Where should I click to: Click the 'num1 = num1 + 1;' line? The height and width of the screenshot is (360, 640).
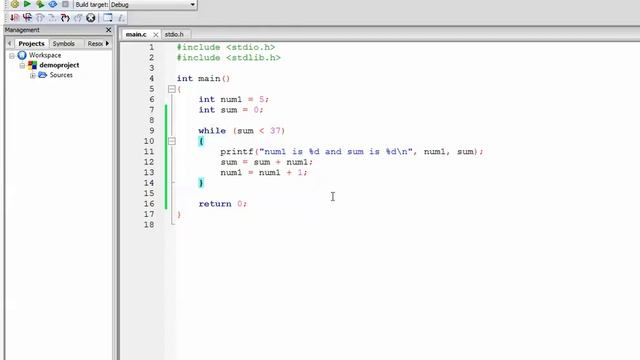click(264, 172)
